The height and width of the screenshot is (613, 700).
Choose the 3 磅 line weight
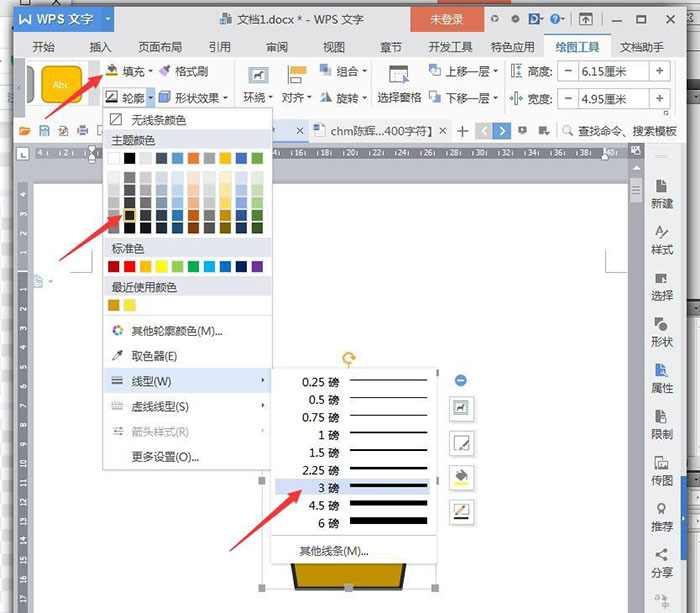(x=350, y=487)
